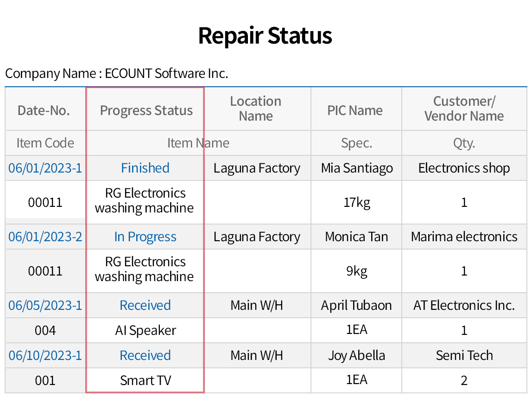Click the Progress Status column header
The image size is (532, 398).
coord(146,110)
